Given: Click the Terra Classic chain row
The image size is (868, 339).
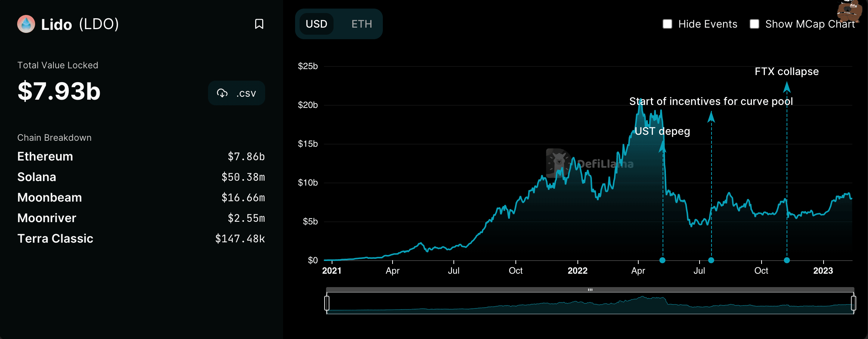Looking at the screenshot, I should pyautogui.click(x=141, y=239).
